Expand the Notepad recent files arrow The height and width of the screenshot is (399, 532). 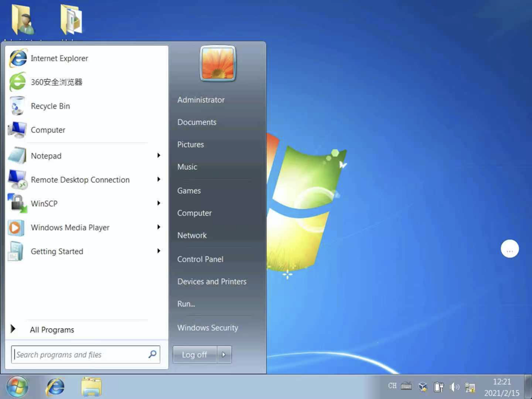(x=159, y=155)
